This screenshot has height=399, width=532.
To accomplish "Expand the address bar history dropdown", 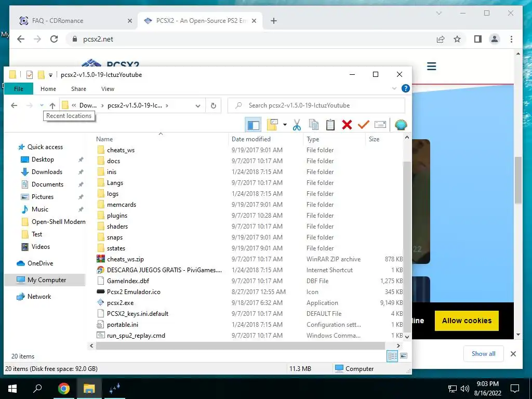I will coord(198,105).
